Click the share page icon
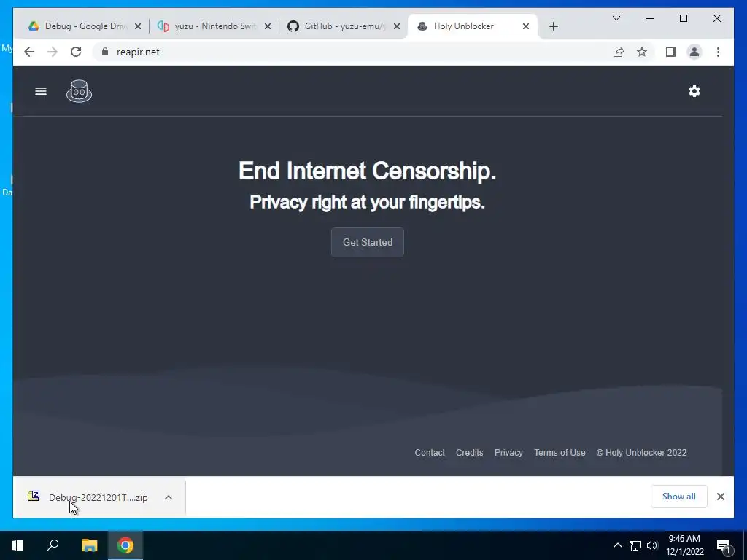This screenshot has width=747, height=560. (x=619, y=52)
